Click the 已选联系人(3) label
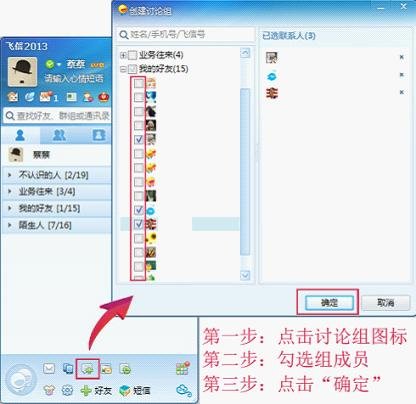The height and width of the screenshot is (404, 416). click(289, 35)
